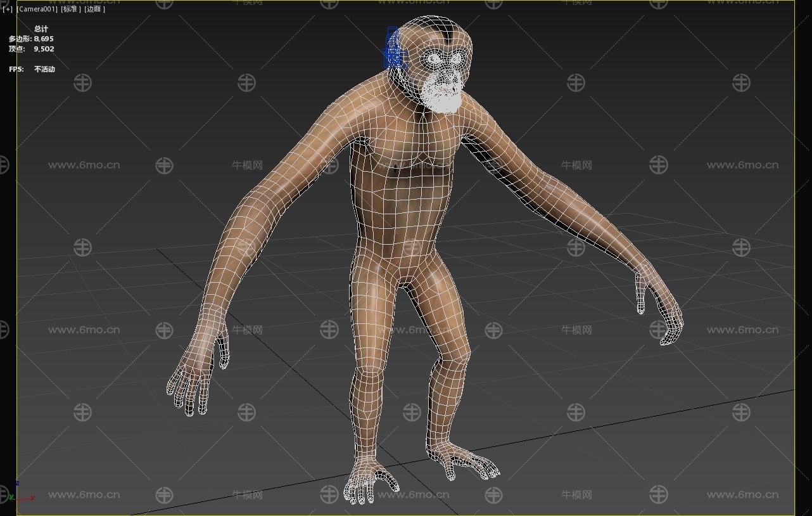Select the chimp's front foot

pyautogui.click(x=369, y=483)
